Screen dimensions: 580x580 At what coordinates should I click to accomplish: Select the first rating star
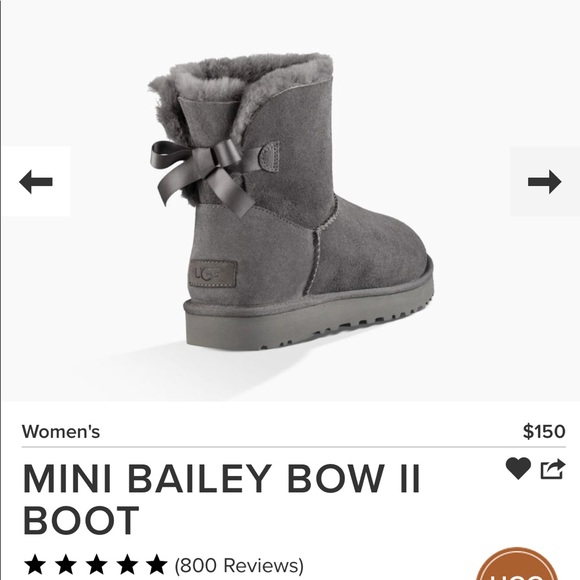35,564
